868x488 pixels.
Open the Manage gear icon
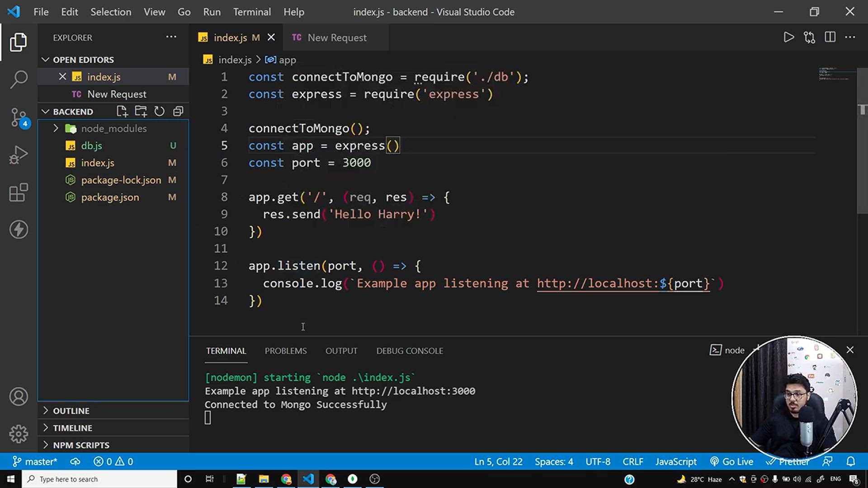(x=19, y=434)
